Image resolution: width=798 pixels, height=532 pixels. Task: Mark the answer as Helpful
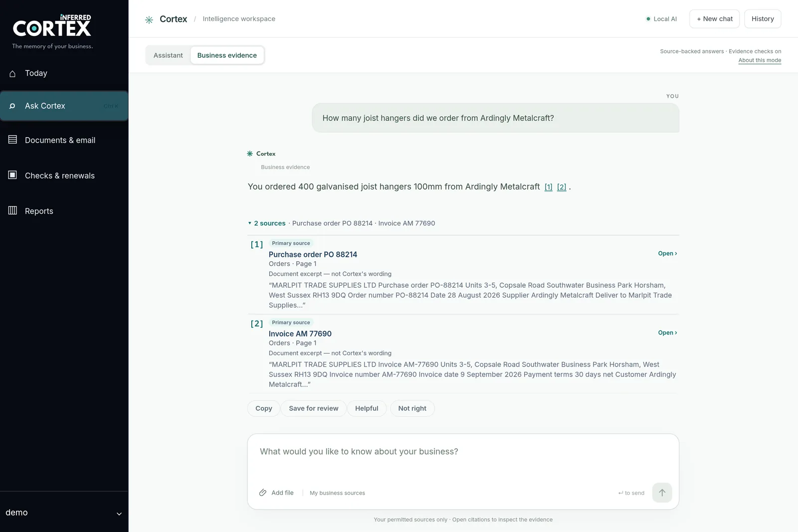pos(367,408)
